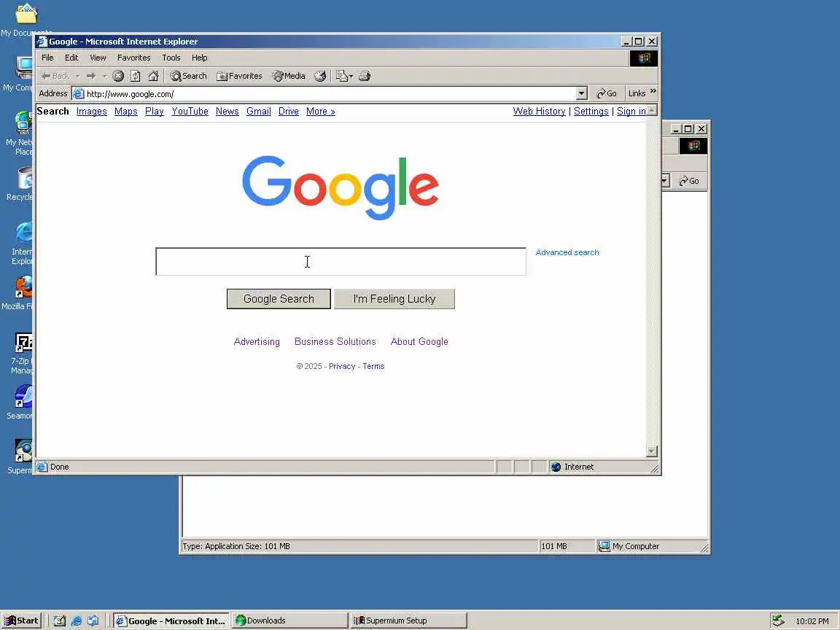
Task: Click the system tray network icon
Action: [778, 621]
